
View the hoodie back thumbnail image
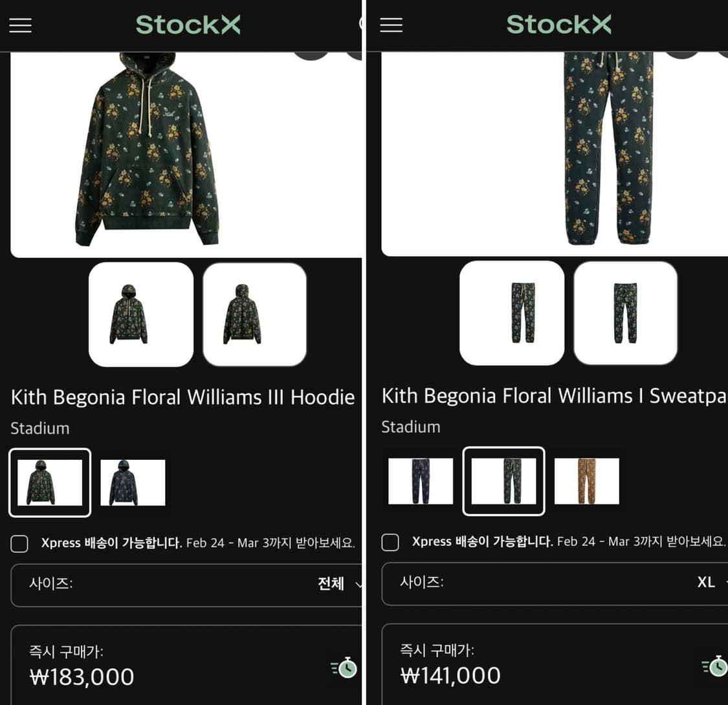pos(254,314)
